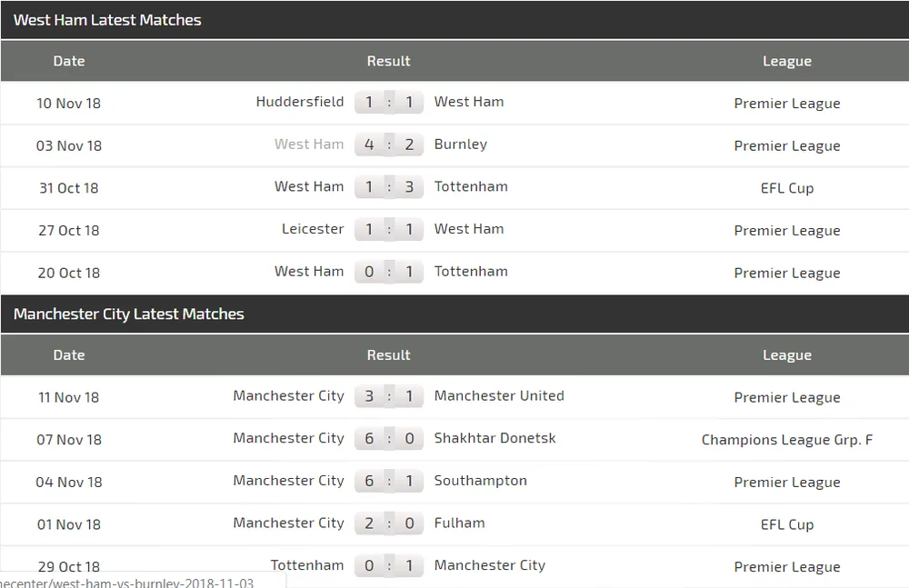Open the Manchester City 3:1 result box
This screenshot has height=588, width=909.
point(389,396)
